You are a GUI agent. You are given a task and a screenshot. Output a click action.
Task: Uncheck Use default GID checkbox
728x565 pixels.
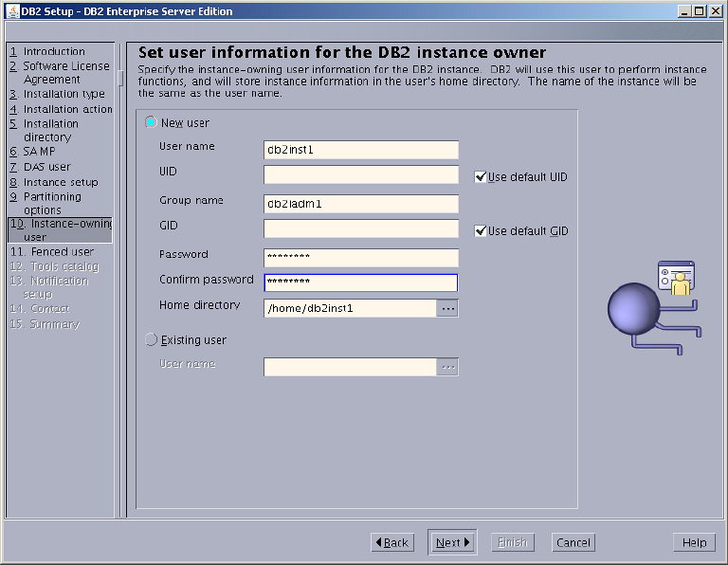tap(480, 230)
